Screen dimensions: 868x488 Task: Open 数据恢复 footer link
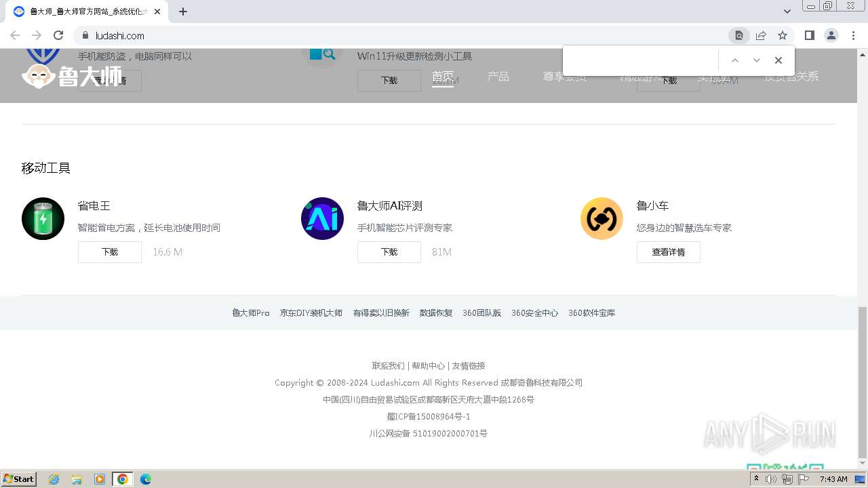coord(436,313)
